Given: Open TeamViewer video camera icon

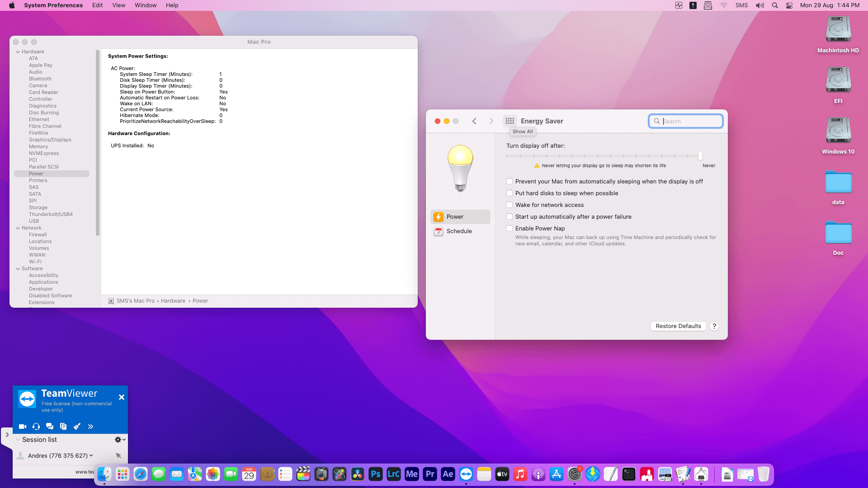Looking at the screenshot, I should click(x=23, y=427).
